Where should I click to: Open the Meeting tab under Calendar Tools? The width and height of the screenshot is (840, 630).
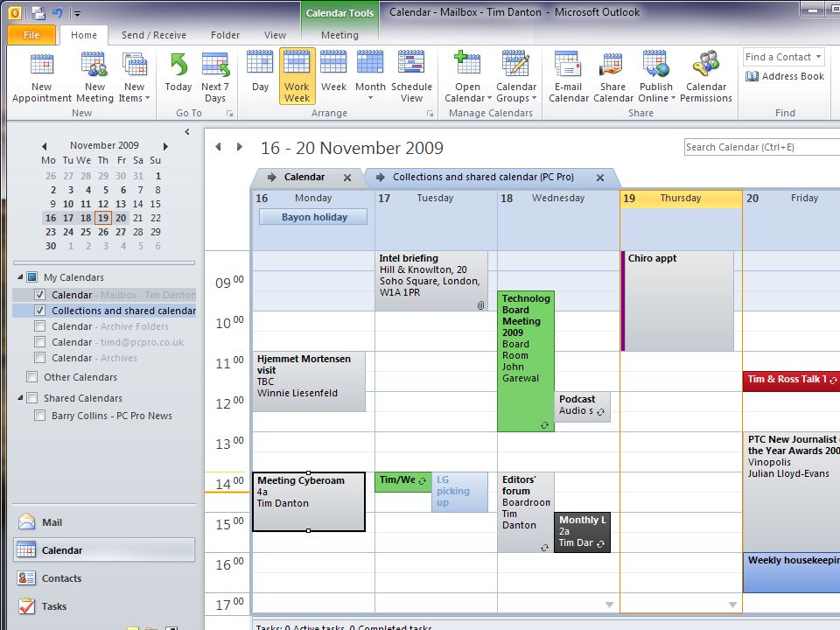tap(339, 35)
